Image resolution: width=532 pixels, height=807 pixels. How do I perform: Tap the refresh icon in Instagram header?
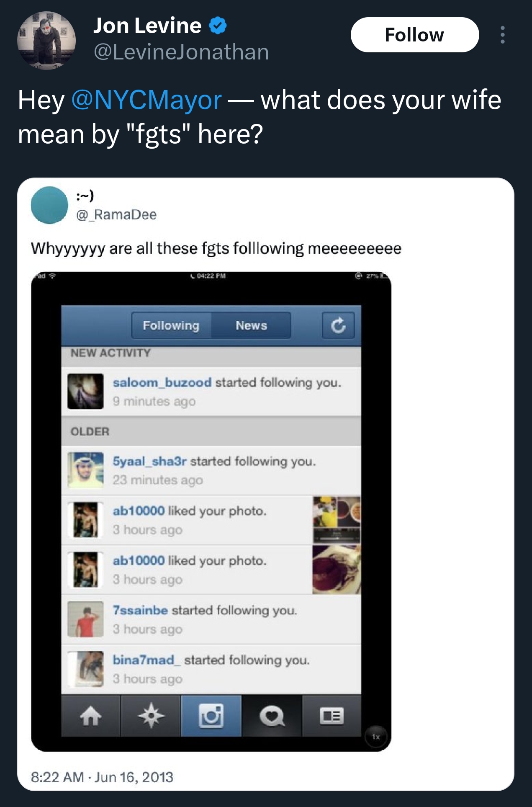[x=338, y=325]
